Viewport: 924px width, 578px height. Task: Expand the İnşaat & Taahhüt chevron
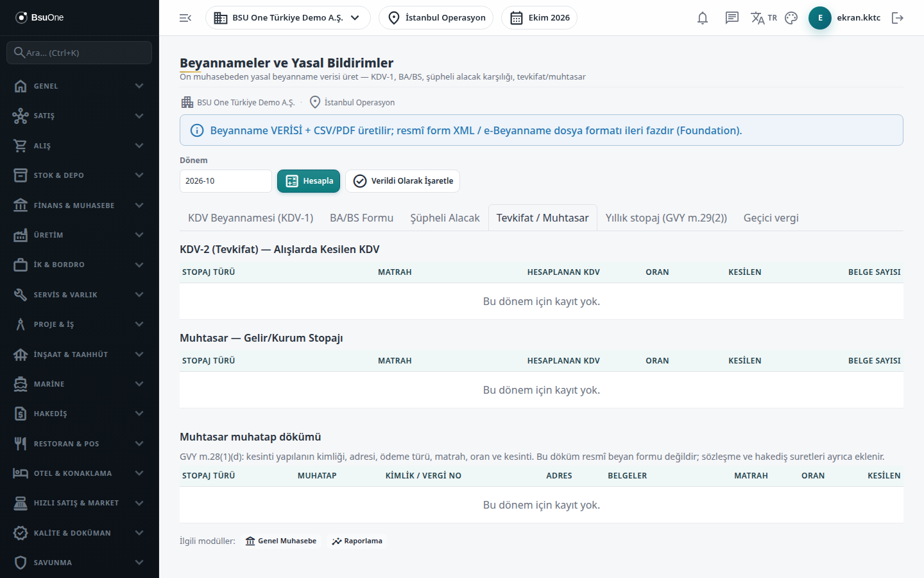[x=139, y=355]
